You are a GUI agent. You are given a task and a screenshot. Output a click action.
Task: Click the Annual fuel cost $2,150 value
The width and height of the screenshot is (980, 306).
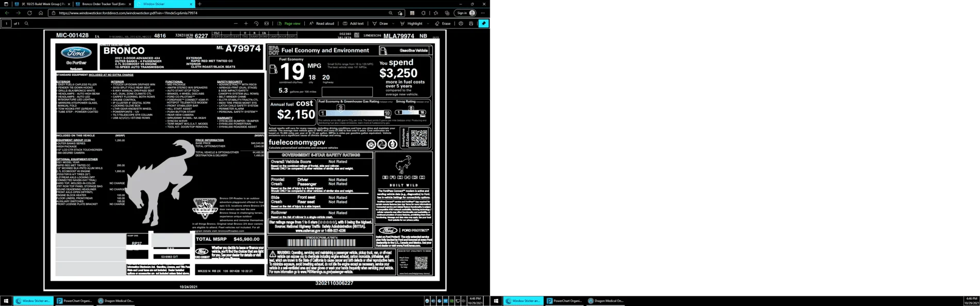[296, 114]
